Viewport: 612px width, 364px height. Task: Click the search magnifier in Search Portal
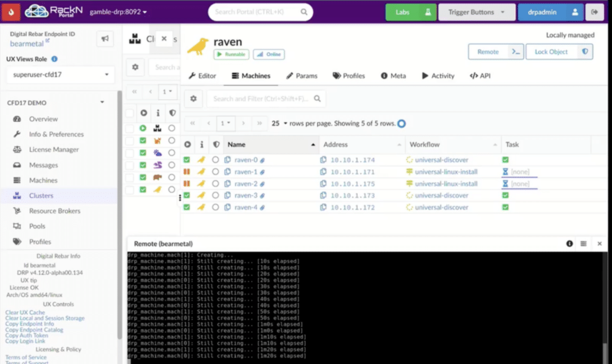click(304, 12)
